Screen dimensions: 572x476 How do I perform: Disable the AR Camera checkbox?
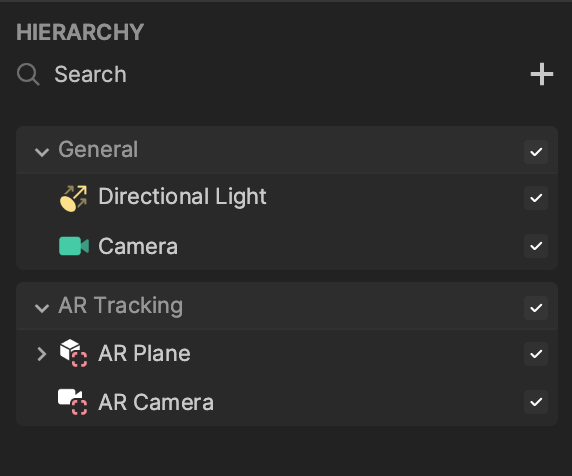click(x=536, y=402)
